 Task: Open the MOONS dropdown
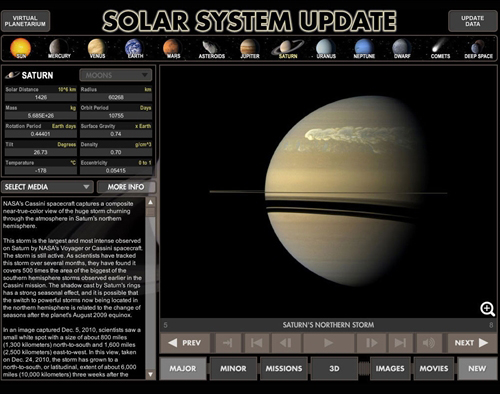116,75
